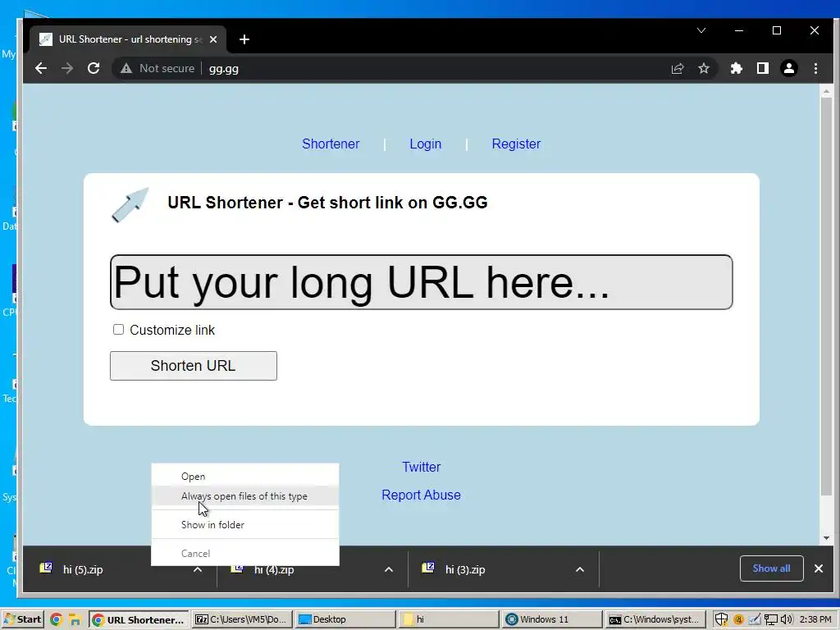Enable the Customize link checkbox
Image resolution: width=840 pixels, height=630 pixels.
[x=118, y=330]
